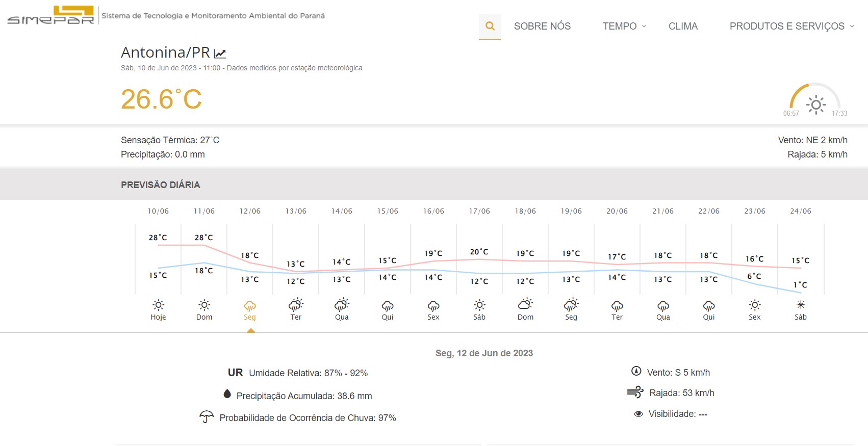Click 6°C minimum on 23/06

pyautogui.click(x=754, y=276)
